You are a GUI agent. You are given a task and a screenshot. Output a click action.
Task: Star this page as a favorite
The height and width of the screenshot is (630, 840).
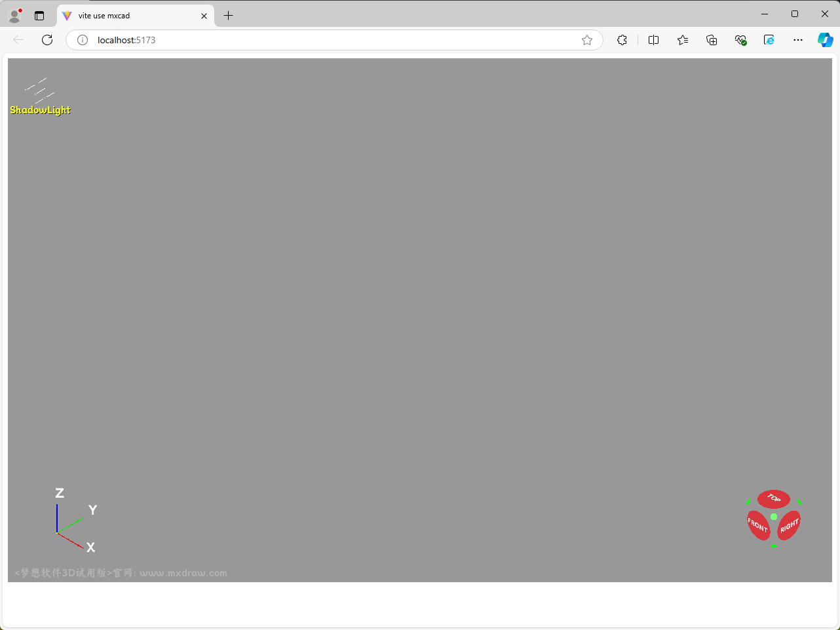(x=587, y=40)
